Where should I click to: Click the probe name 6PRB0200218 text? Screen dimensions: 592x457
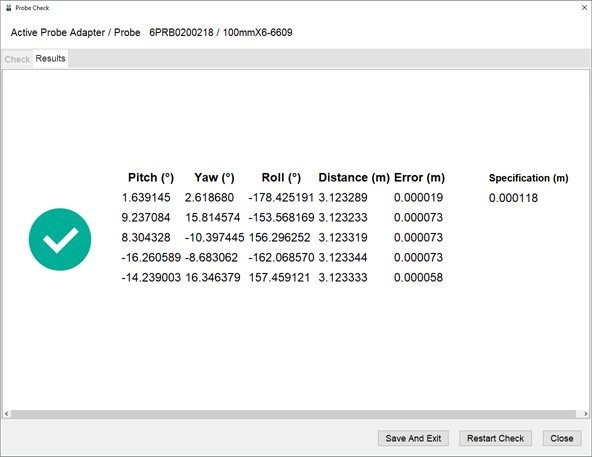click(x=181, y=32)
